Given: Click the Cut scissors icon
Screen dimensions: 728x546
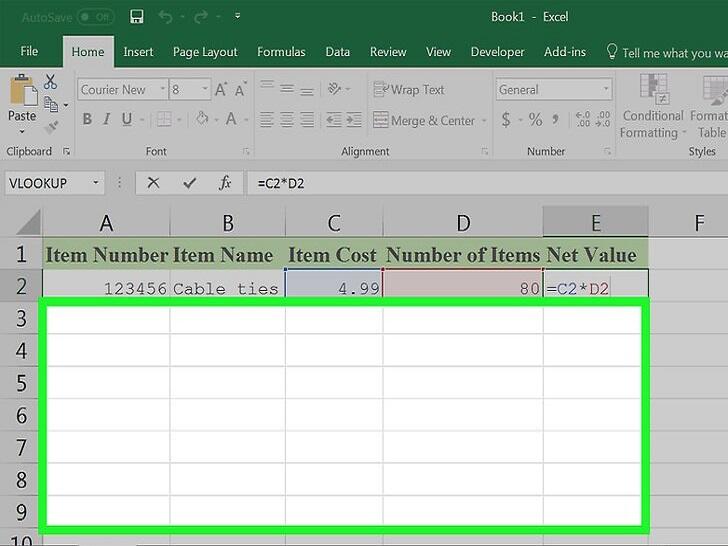Looking at the screenshot, I should pyautogui.click(x=50, y=82).
